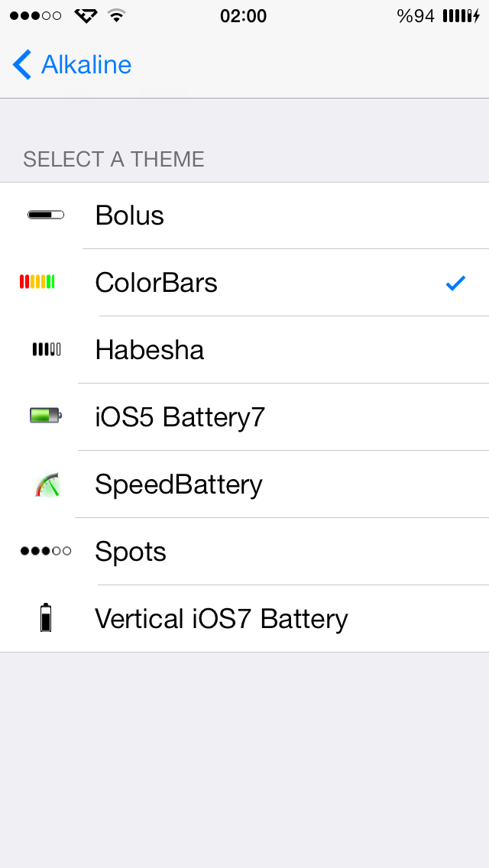Toggle the ColorBars selection checkmark

point(456,283)
